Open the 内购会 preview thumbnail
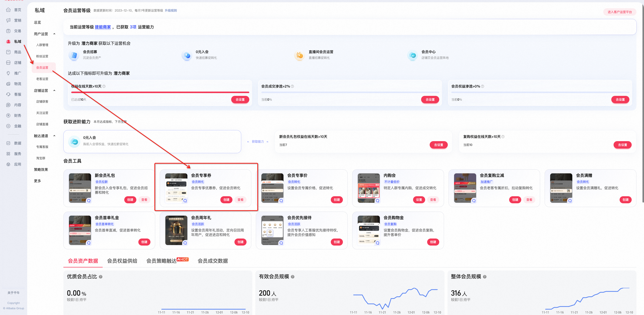644x315 pixels. click(369, 188)
